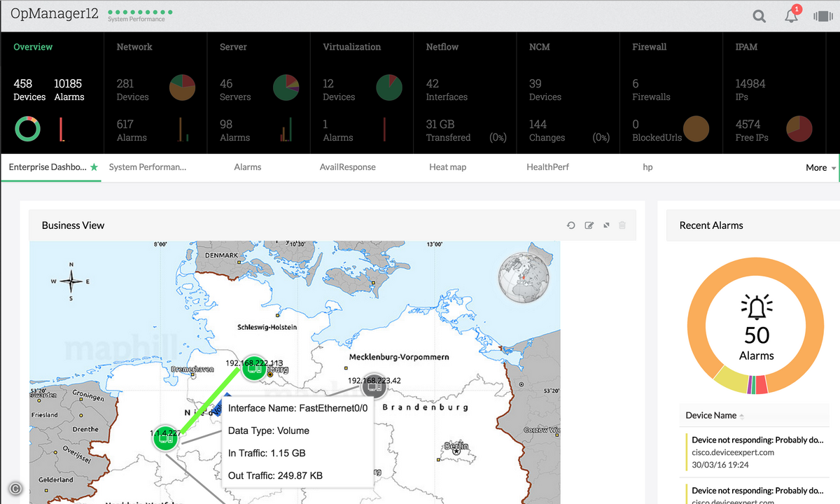The height and width of the screenshot is (504, 840).
Task: Click Overview alarms red bar chart
Action: [x=62, y=129]
